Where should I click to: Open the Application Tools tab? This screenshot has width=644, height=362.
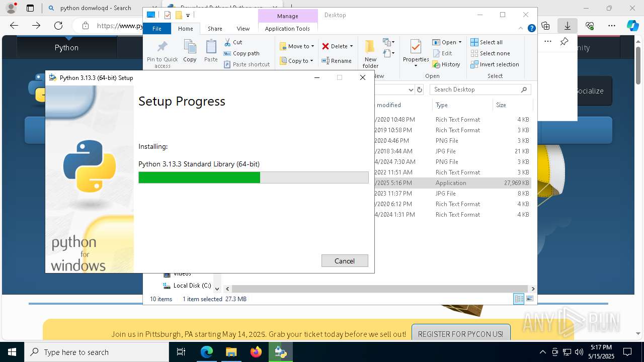tap(287, 29)
